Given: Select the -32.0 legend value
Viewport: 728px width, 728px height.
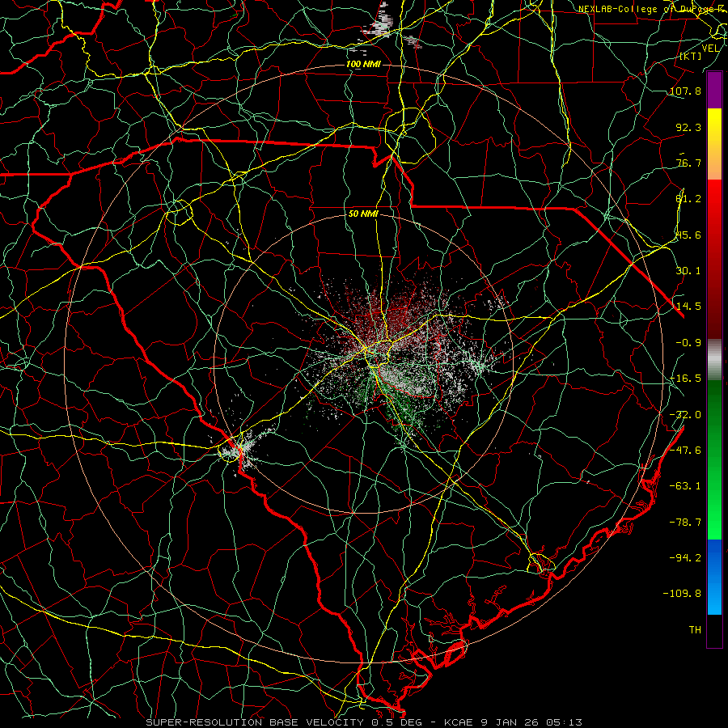Looking at the screenshot, I should click(x=685, y=414).
